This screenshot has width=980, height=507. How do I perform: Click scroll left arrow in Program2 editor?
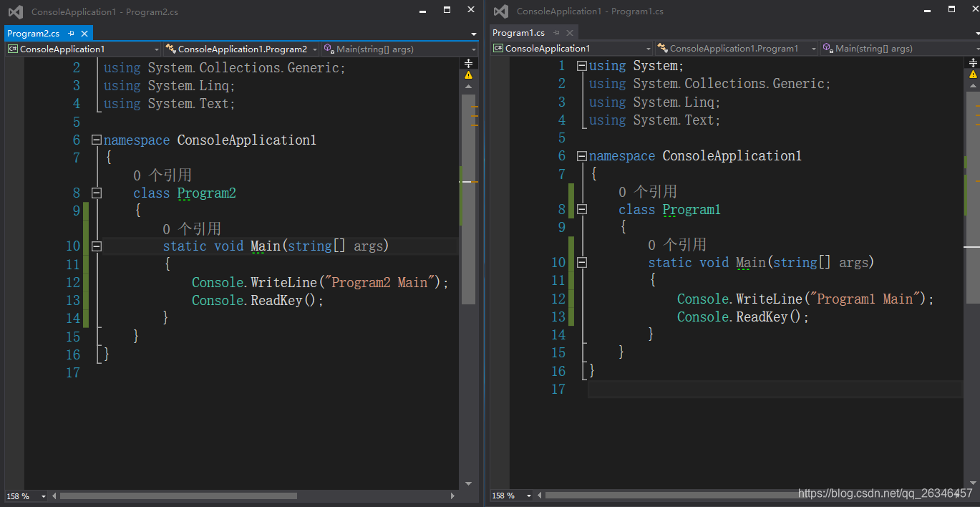[x=54, y=496]
